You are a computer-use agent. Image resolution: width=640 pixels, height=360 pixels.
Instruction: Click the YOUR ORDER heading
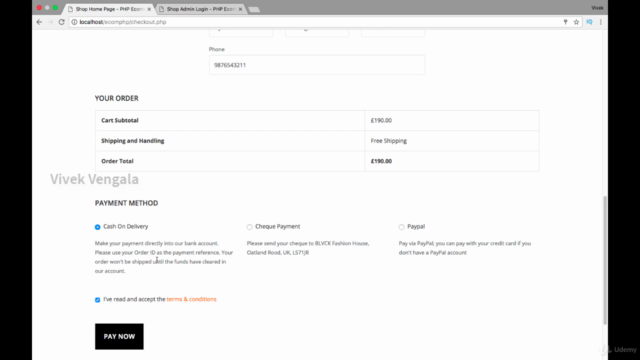(117, 98)
